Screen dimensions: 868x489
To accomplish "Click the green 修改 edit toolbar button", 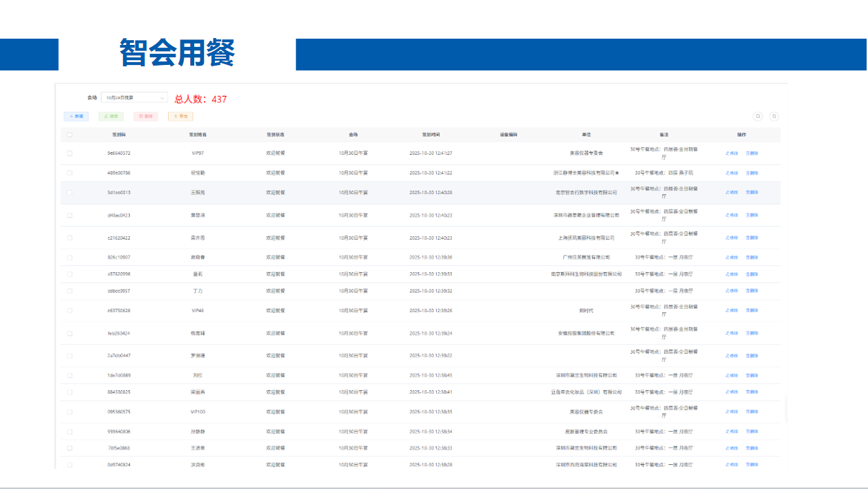I will tap(111, 117).
